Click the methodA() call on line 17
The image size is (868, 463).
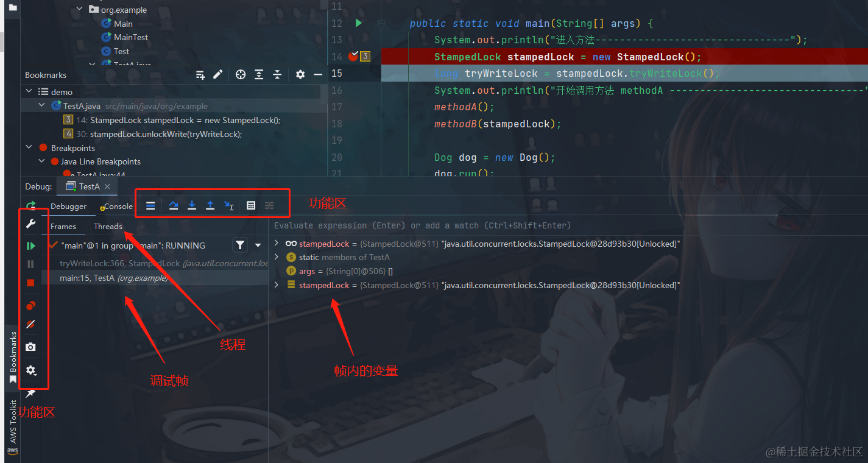tap(464, 107)
